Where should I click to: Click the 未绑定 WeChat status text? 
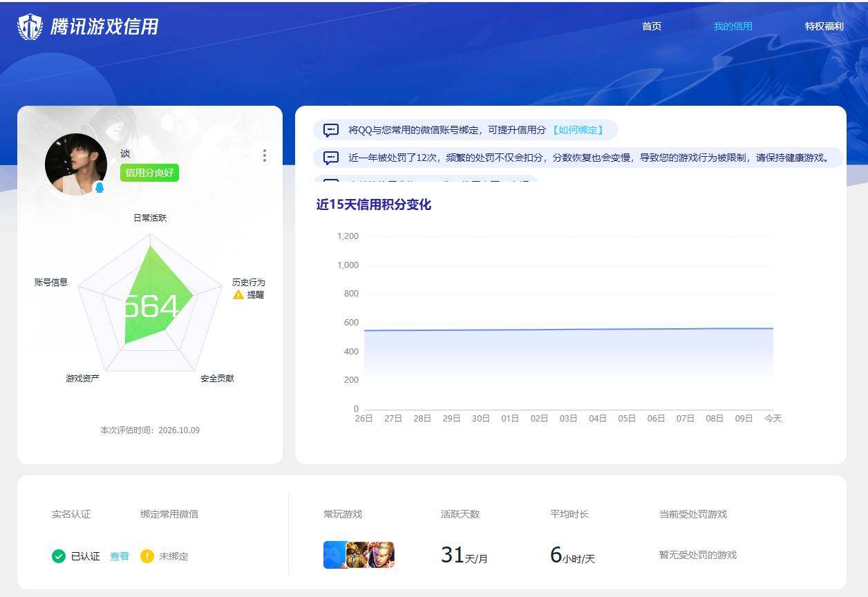(x=173, y=556)
